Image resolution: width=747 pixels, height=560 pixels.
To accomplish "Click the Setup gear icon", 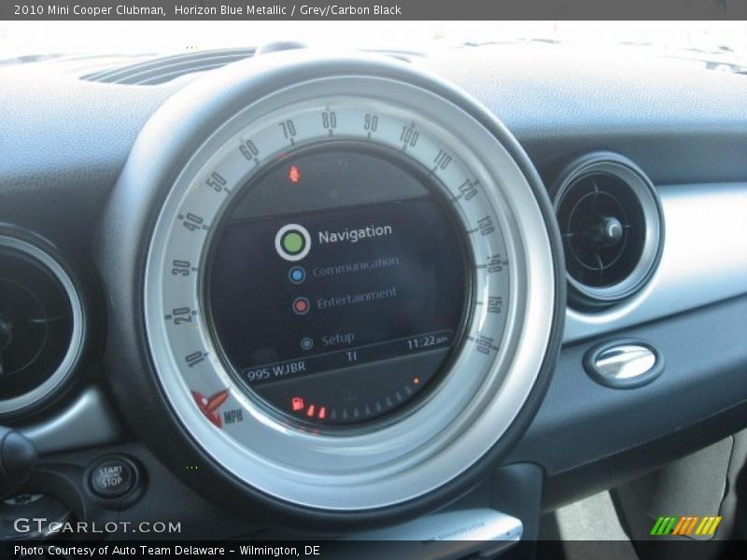I will 307,343.
